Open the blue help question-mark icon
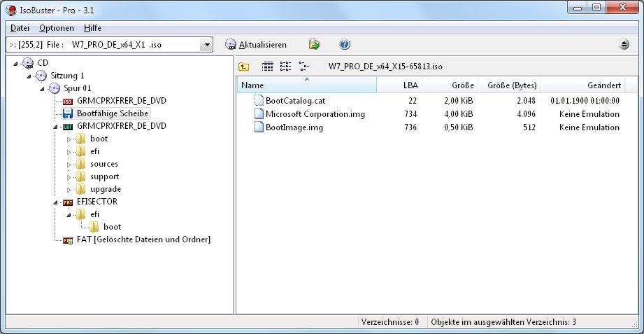 coord(345,44)
